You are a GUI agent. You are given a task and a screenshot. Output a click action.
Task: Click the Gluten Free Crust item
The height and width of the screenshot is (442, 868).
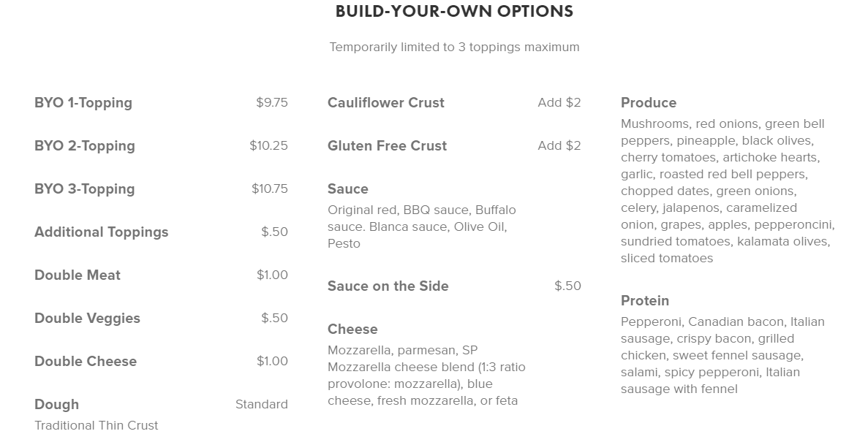pos(387,146)
